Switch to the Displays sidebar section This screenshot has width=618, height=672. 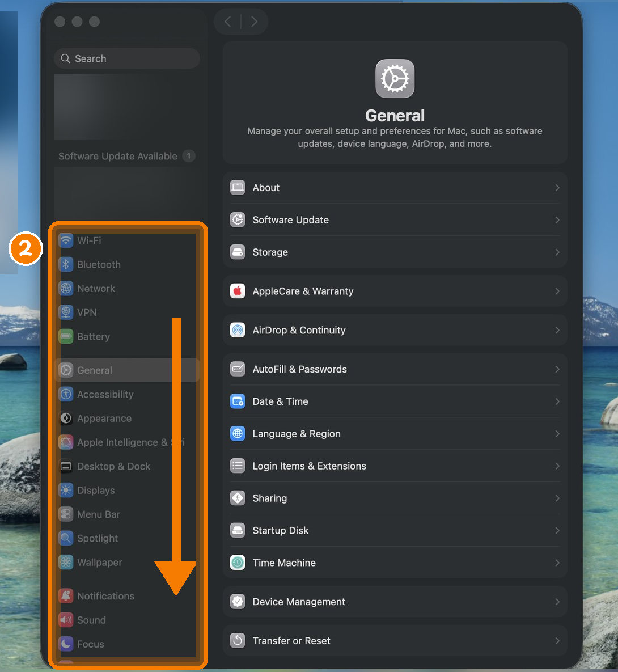(128, 490)
